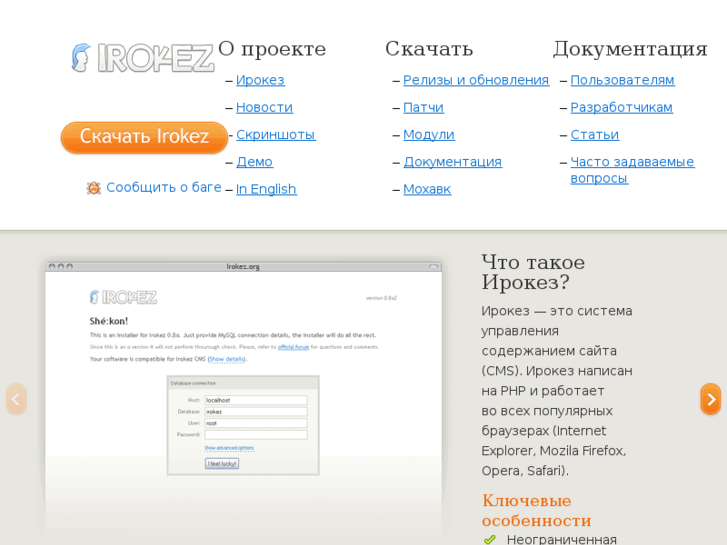Go to previous slide with left arrow

[16, 399]
